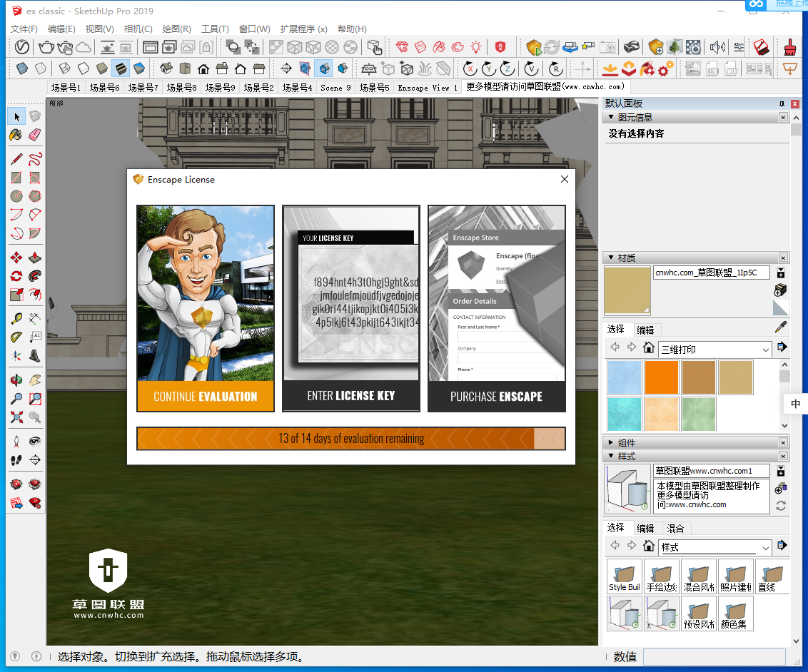Select the 3D Text tool
808x672 pixels.
[x=34, y=355]
